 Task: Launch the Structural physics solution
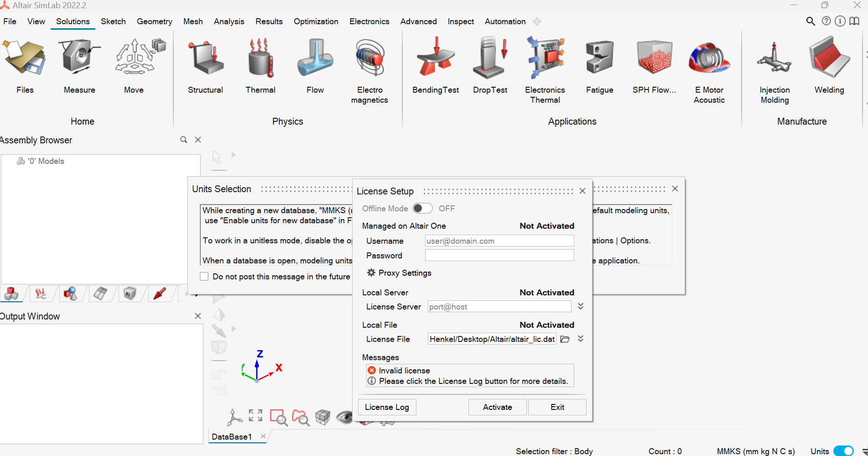pyautogui.click(x=205, y=66)
